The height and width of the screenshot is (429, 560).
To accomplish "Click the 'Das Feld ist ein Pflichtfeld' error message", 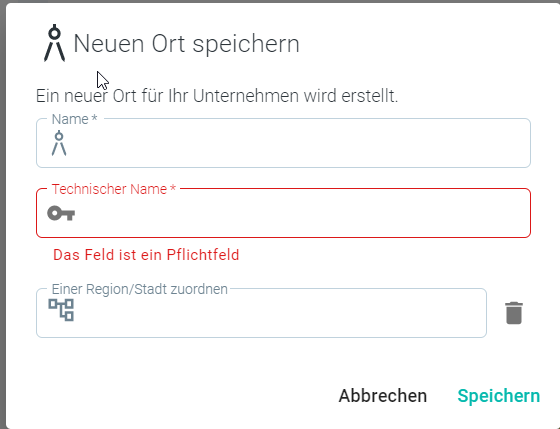I will click(x=146, y=255).
